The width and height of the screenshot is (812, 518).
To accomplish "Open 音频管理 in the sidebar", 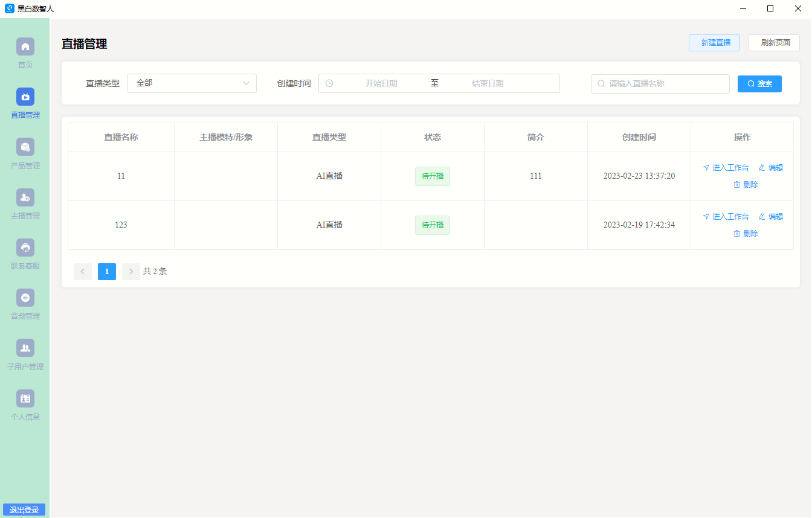I will [25, 298].
